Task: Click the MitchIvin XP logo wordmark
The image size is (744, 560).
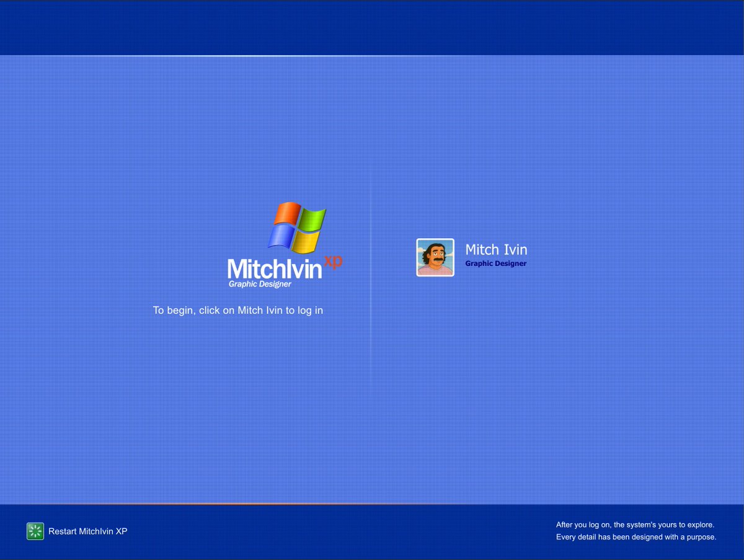Action: [x=285, y=268]
